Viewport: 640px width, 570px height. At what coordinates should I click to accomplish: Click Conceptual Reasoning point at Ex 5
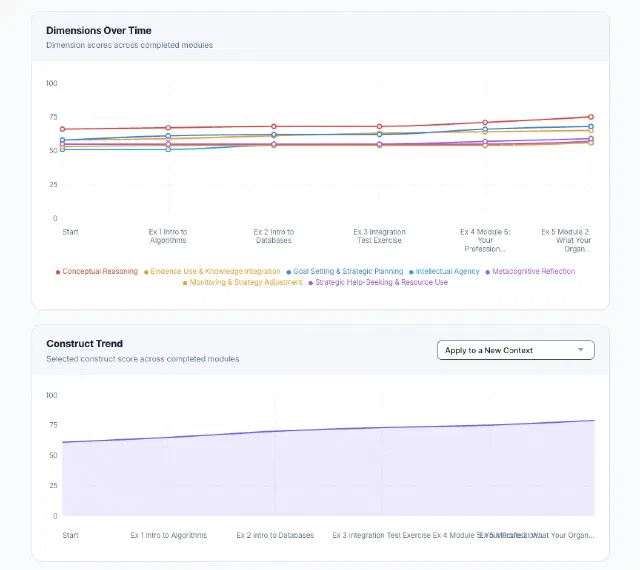pos(591,117)
